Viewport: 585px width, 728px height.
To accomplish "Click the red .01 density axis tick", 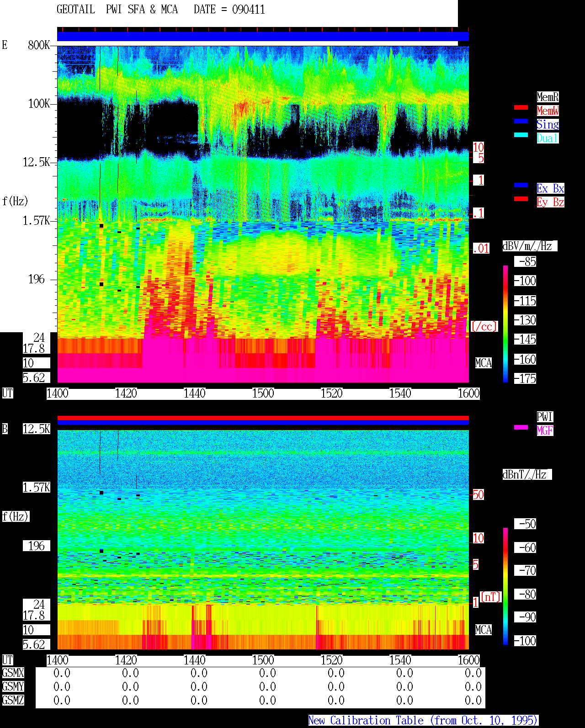I will (x=481, y=249).
